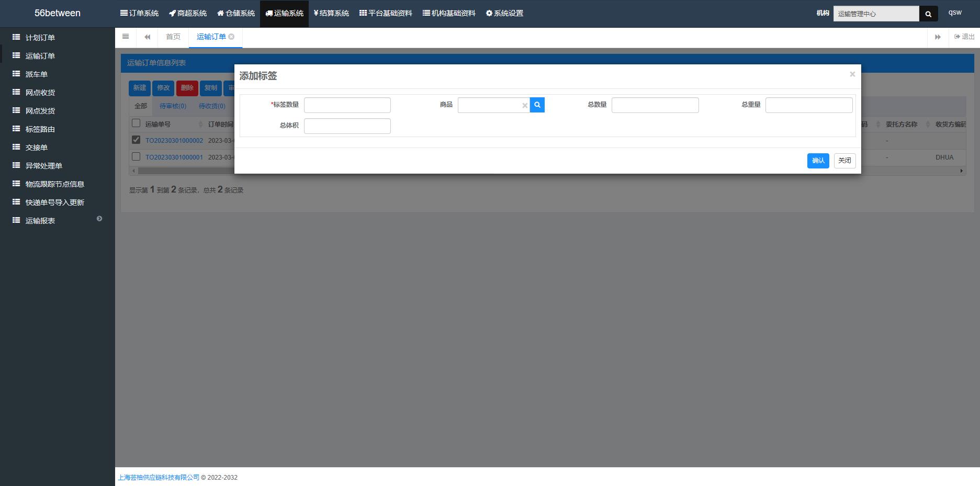Open the 订单系统 menu
This screenshot has height=486, width=980.
(x=139, y=13)
